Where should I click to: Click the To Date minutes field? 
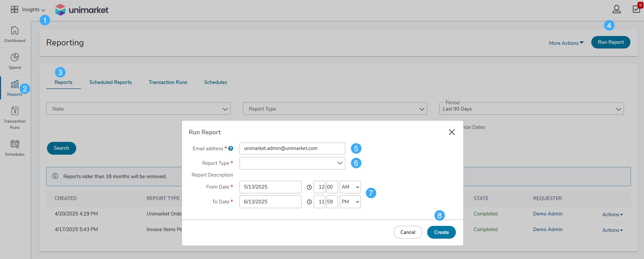click(332, 202)
